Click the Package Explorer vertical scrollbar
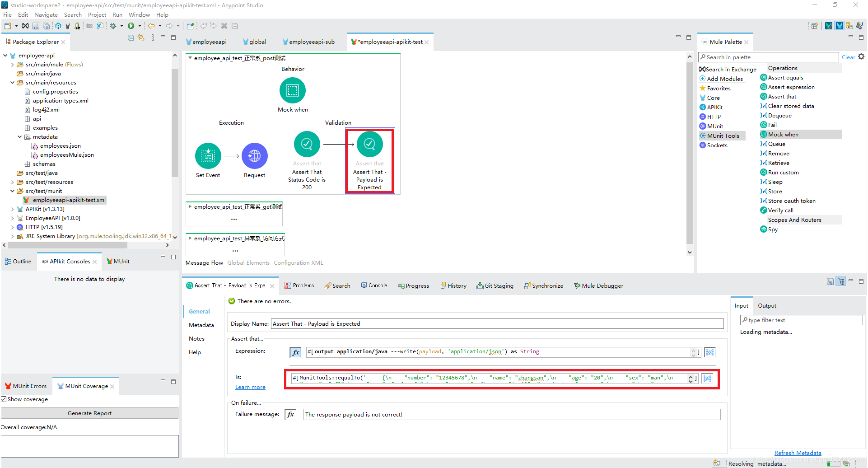 click(x=175, y=123)
